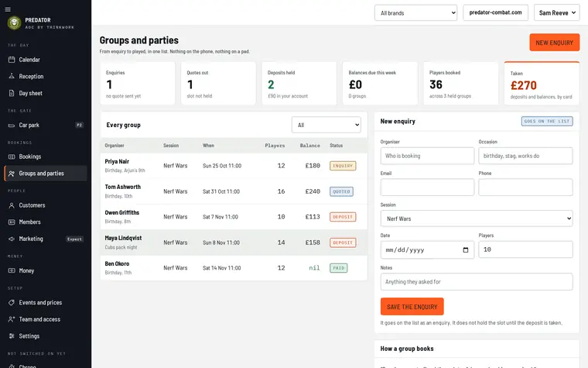Image resolution: width=588 pixels, height=368 pixels.
Task: Click the hamburger menu icon
Action: (8, 9)
